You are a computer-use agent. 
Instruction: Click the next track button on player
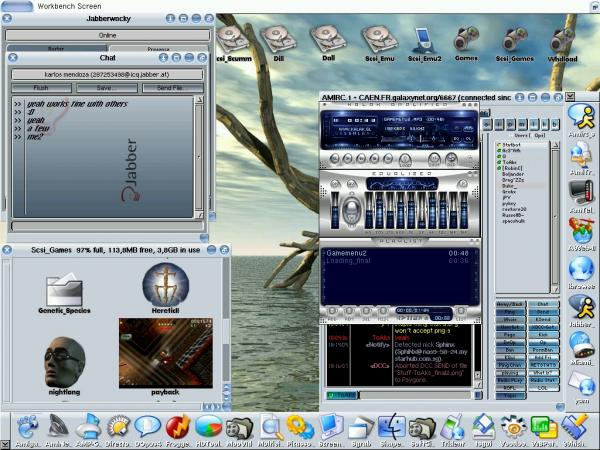point(388,158)
